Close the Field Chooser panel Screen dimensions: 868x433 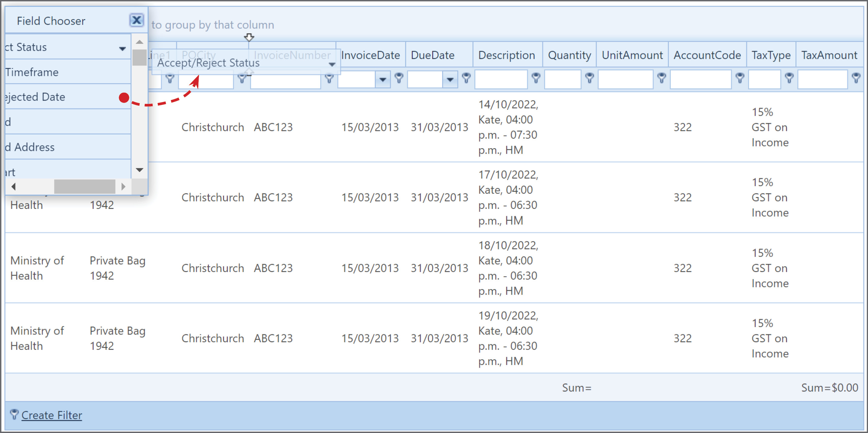137,20
